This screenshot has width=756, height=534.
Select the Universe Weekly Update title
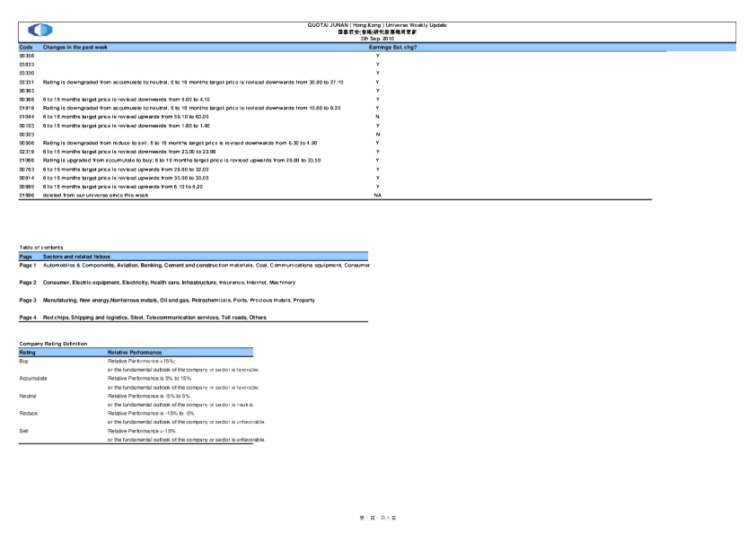click(377, 25)
